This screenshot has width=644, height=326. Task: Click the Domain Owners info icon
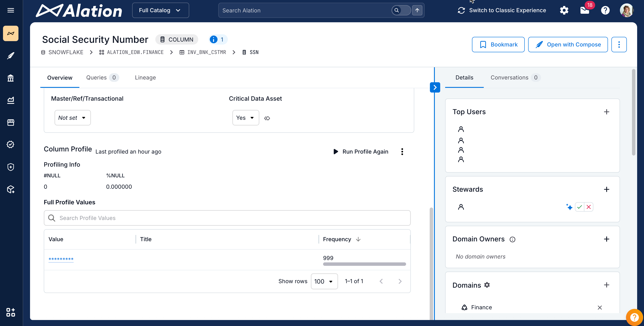512,239
